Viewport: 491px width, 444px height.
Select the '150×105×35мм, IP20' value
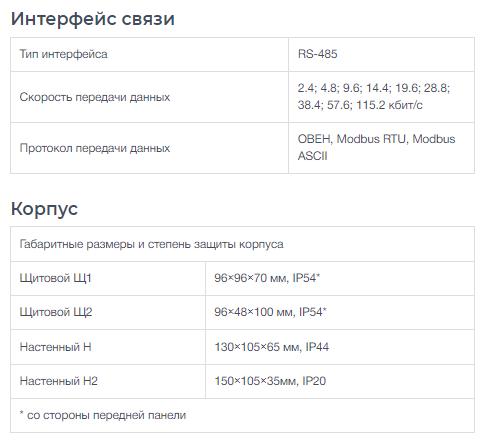(x=270, y=381)
